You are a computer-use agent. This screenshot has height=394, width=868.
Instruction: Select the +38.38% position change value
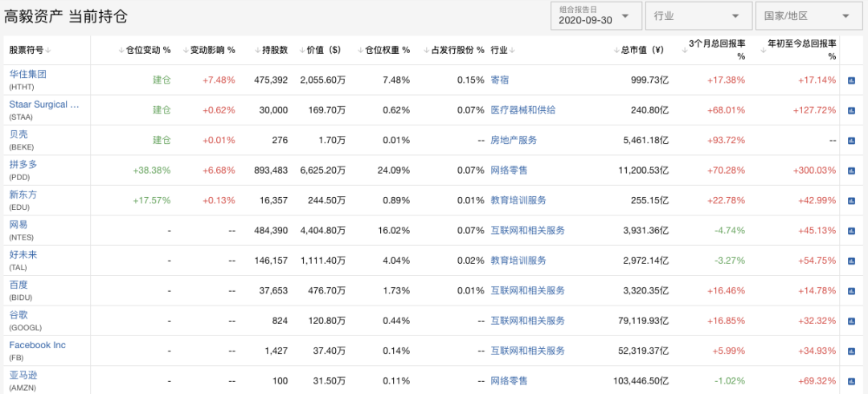coord(152,170)
